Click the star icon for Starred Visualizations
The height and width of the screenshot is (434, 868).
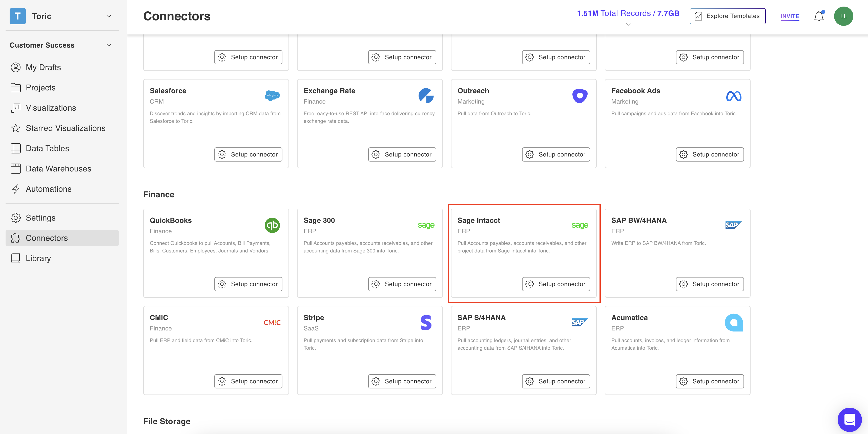[x=15, y=128]
